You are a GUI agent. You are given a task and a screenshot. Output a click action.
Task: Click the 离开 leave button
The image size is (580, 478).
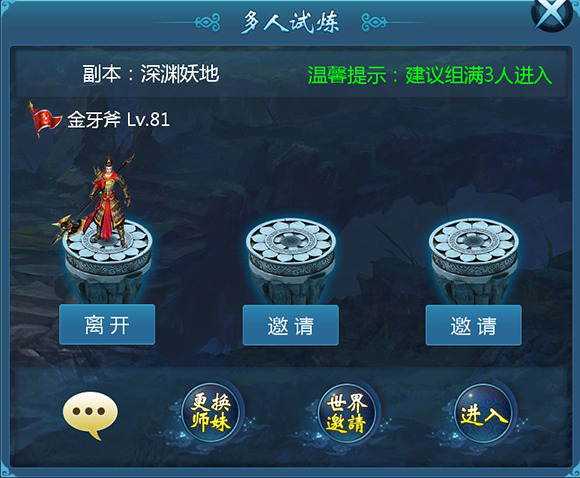tap(107, 325)
